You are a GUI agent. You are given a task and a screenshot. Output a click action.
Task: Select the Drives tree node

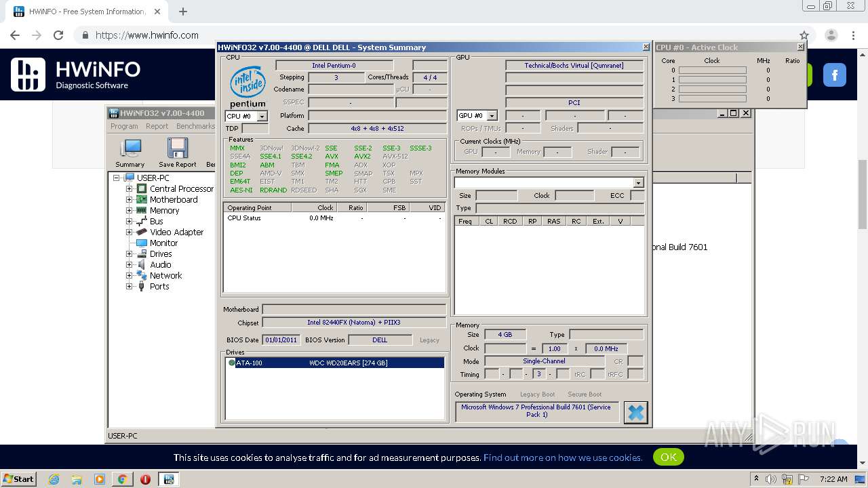pos(161,253)
